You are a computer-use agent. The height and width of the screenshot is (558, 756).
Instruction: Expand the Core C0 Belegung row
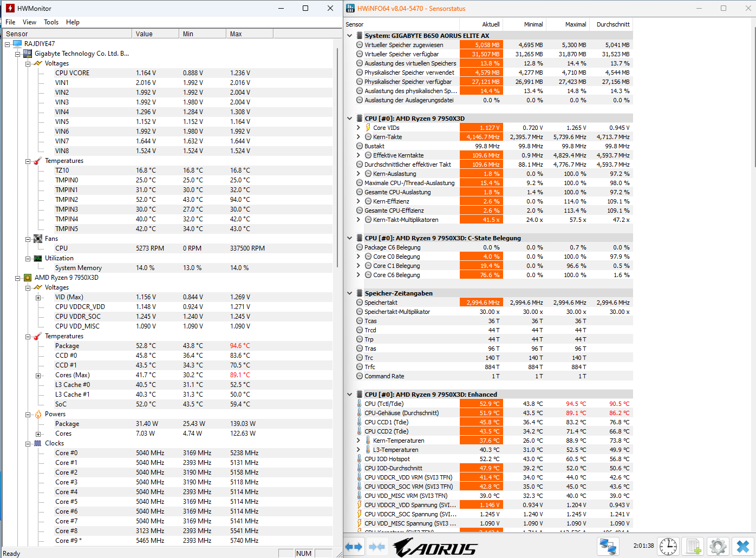click(x=358, y=257)
